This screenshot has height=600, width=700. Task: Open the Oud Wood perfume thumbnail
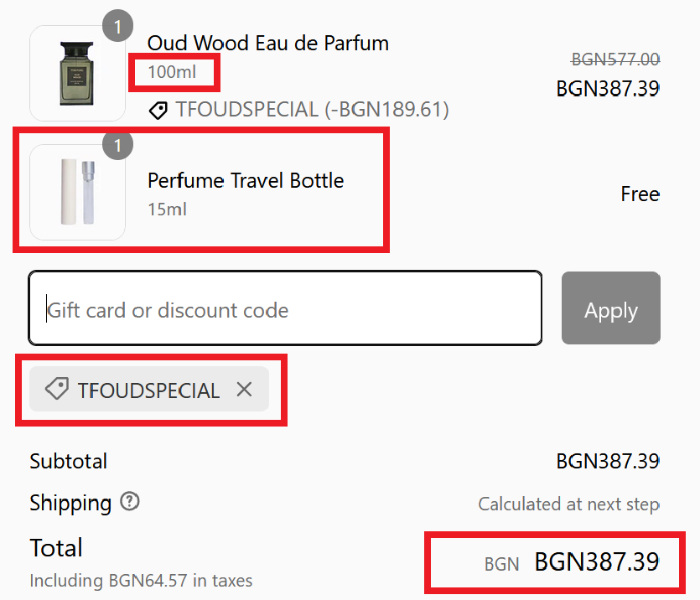77,75
